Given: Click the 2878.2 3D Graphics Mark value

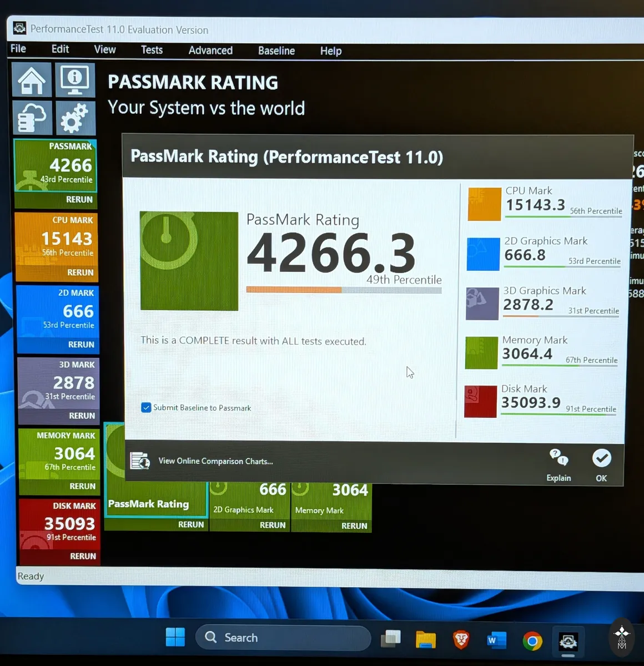Looking at the screenshot, I should 528,304.
